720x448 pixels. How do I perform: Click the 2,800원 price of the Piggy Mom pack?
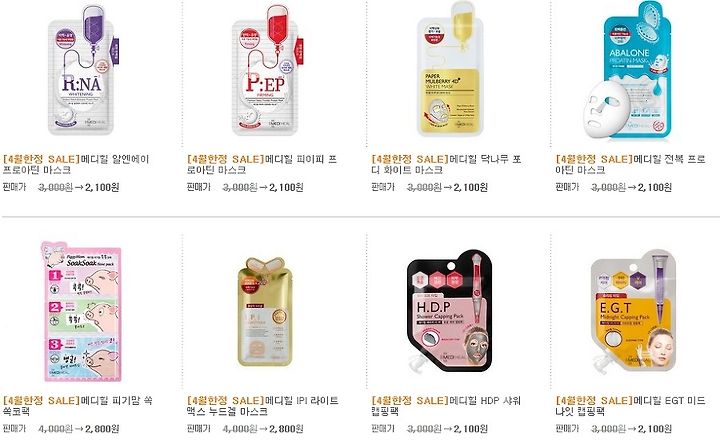pyautogui.click(x=102, y=429)
